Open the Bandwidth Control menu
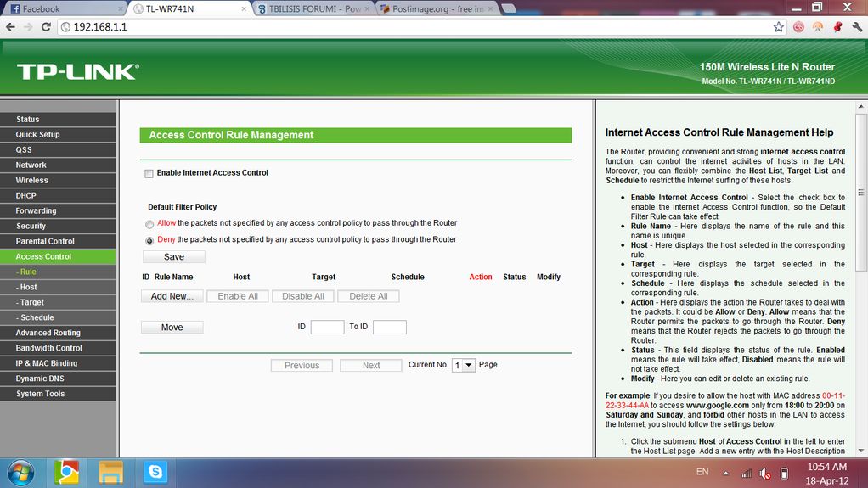 coord(58,348)
